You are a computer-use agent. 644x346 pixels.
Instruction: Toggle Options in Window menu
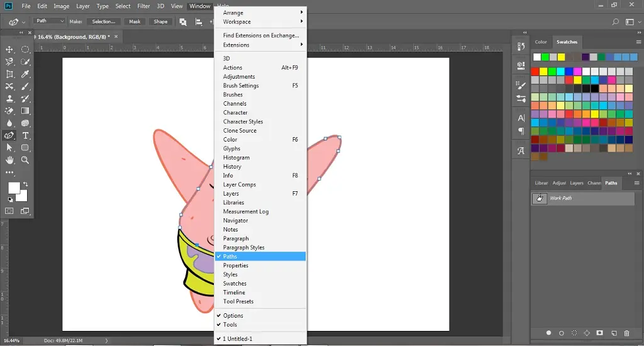coord(260,316)
